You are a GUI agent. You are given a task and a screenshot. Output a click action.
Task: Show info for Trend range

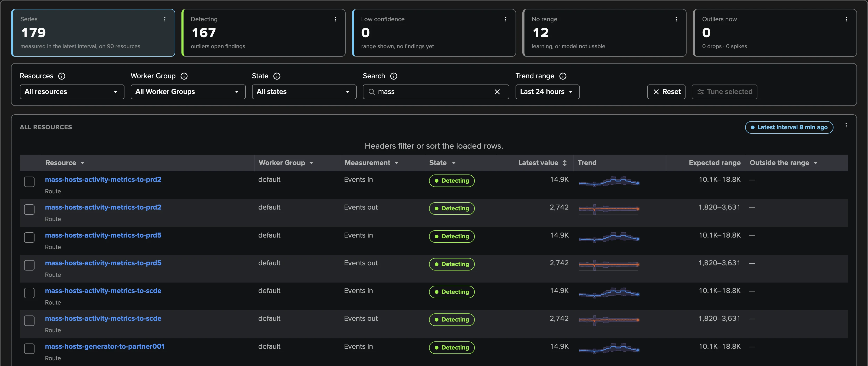pos(563,76)
